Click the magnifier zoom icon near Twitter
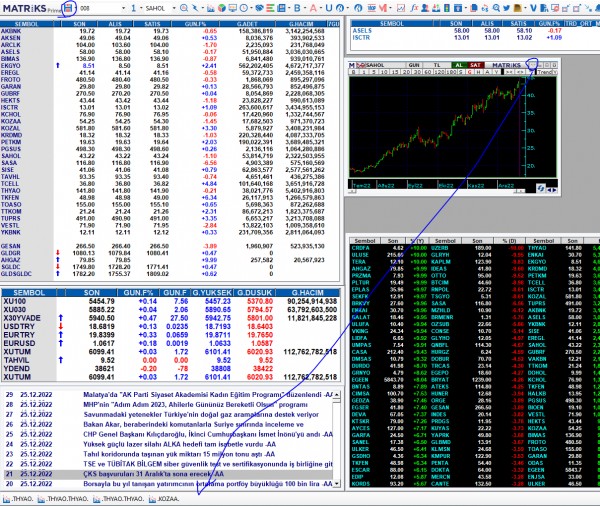 [x=496, y=8]
